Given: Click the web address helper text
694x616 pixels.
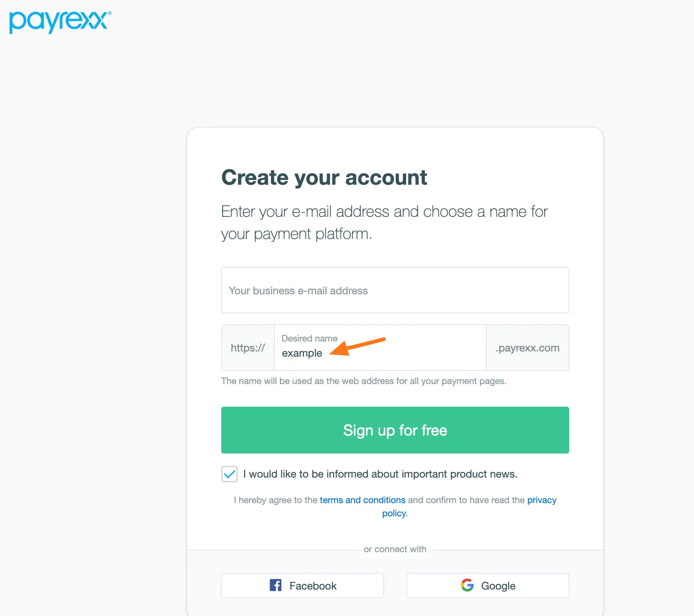Looking at the screenshot, I should (364, 381).
